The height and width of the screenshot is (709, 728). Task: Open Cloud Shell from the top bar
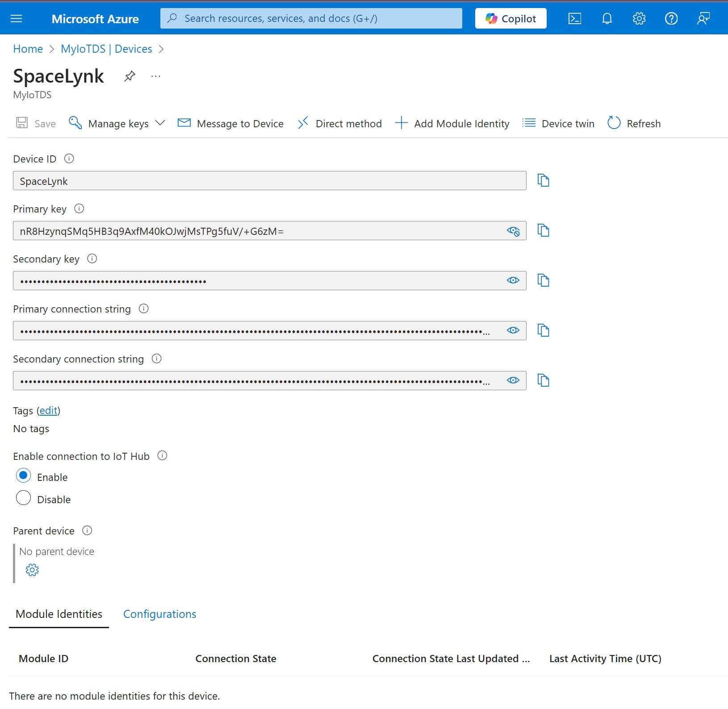[575, 19]
